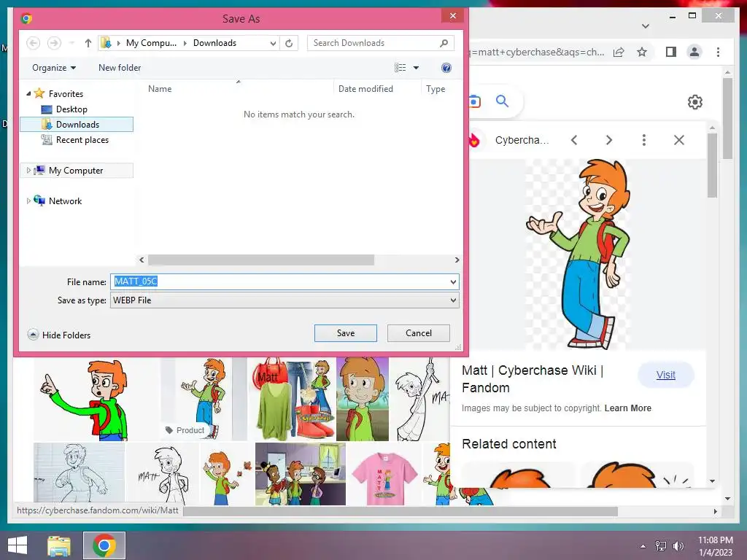
Task: Click the volume speaker tray icon
Action: (678, 546)
